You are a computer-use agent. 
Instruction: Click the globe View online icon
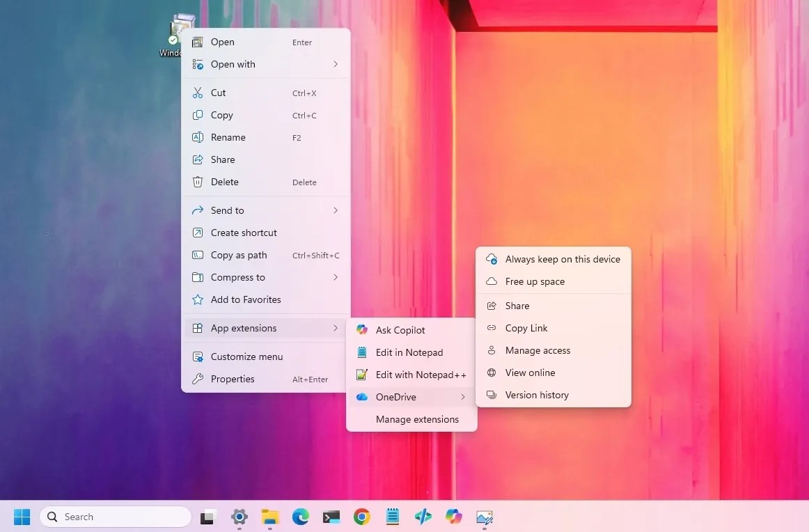[492, 373]
